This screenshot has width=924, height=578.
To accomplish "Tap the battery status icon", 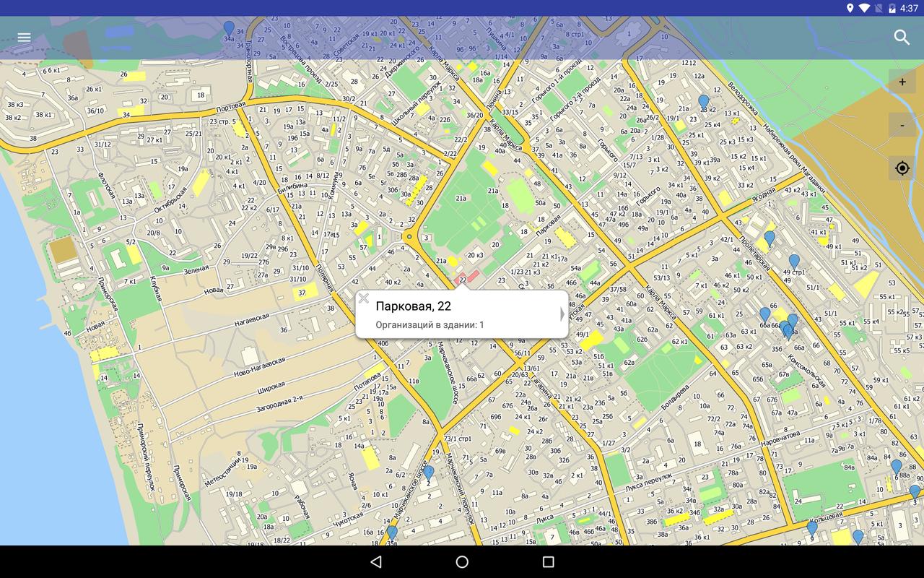I will coord(892,8).
